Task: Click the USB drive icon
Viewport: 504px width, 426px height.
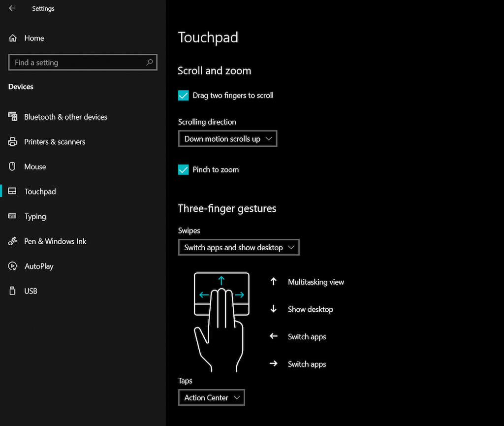Action: [x=12, y=291]
